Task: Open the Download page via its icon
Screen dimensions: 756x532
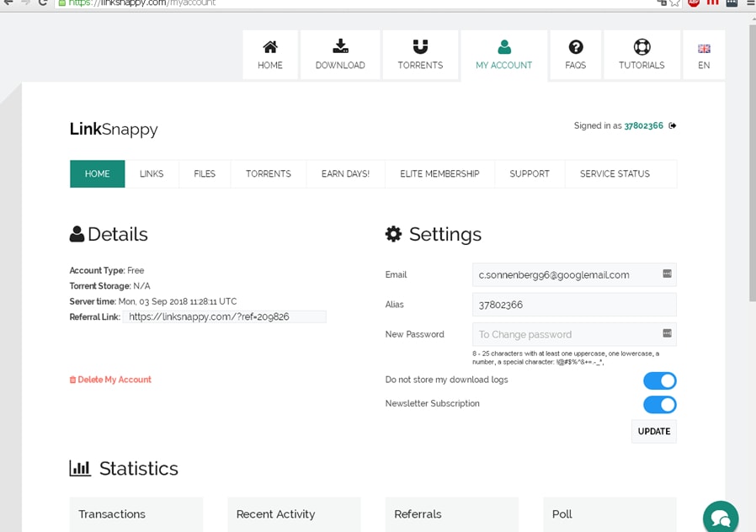Action: [x=340, y=46]
